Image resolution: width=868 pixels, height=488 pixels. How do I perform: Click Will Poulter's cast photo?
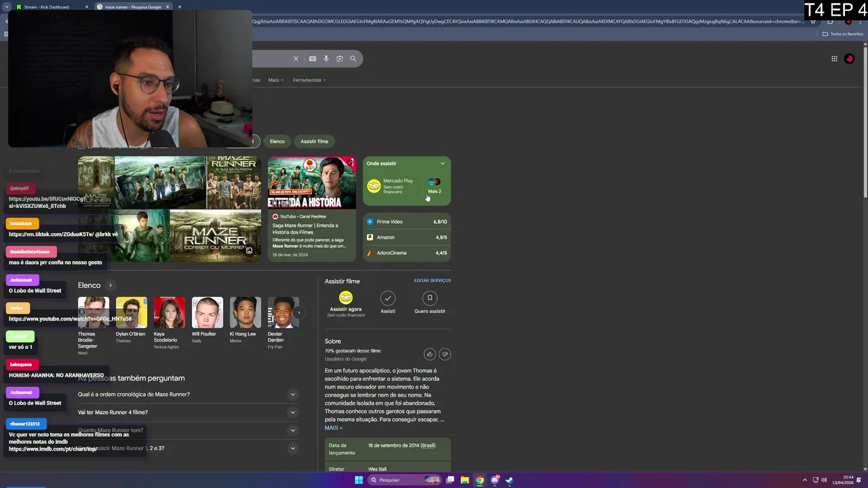tap(207, 312)
